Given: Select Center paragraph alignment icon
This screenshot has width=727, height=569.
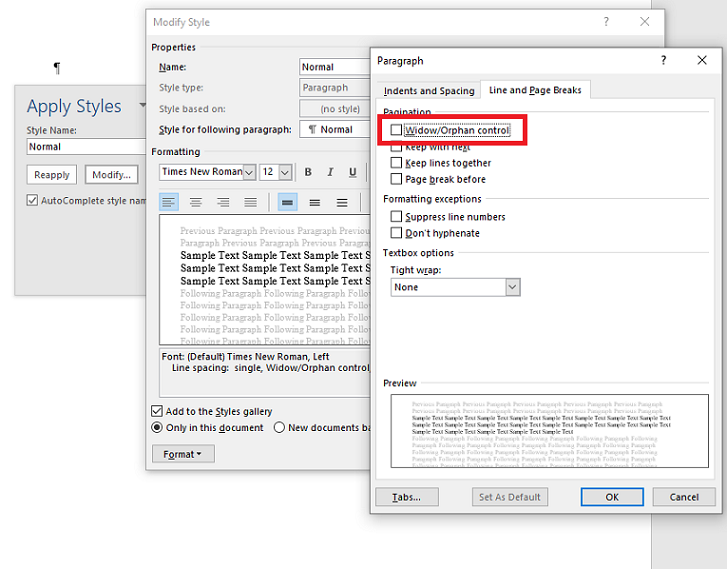Looking at the screenshot, I should (196, 202).
